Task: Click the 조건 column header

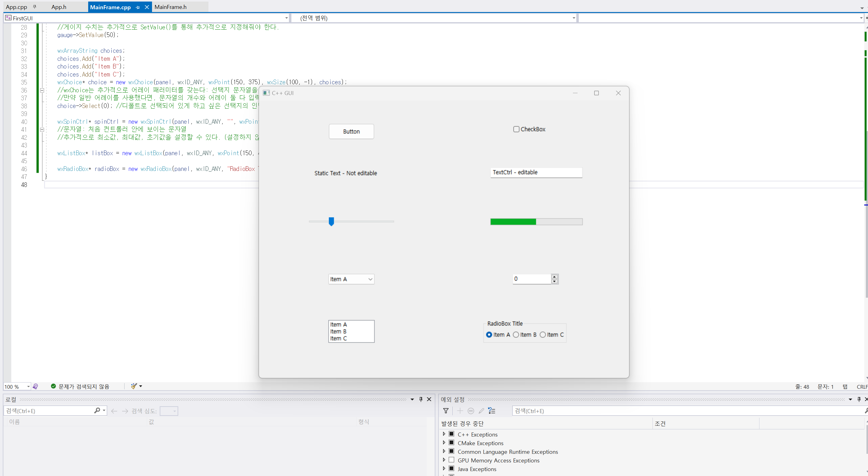Action: click(706, 424)
